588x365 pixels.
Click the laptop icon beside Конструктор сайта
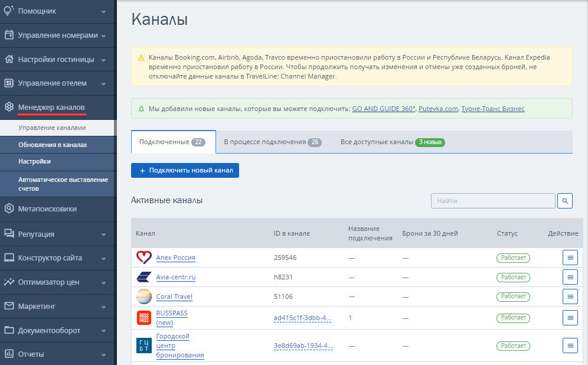pos(9,258)
